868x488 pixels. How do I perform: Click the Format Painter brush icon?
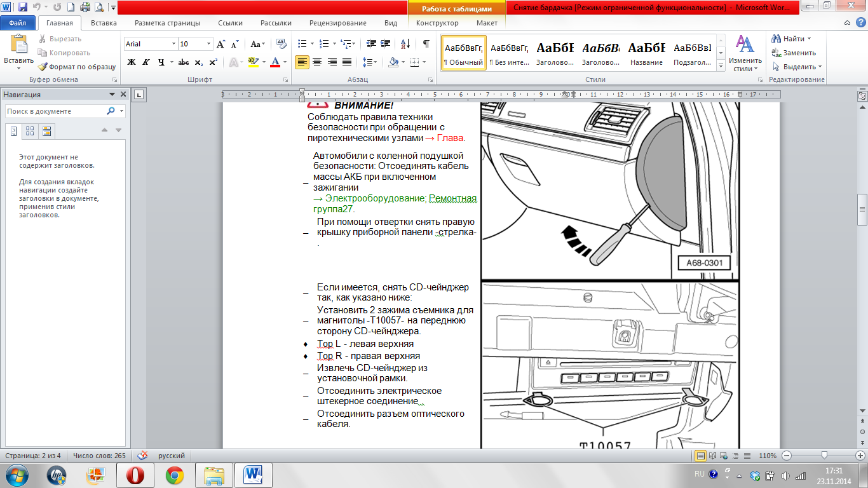tap(43, 67)
